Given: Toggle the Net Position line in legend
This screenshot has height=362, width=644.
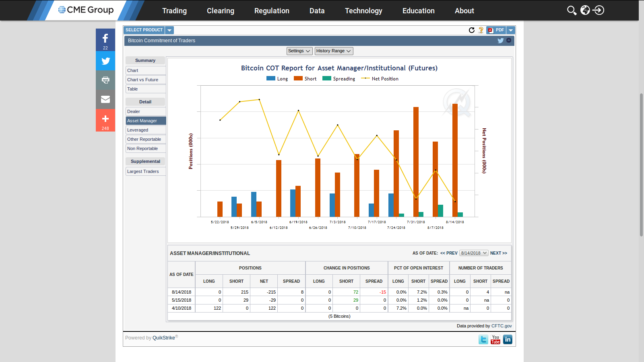Looking at the screenshot, I should pyautogui.click(x=380, y=79).
